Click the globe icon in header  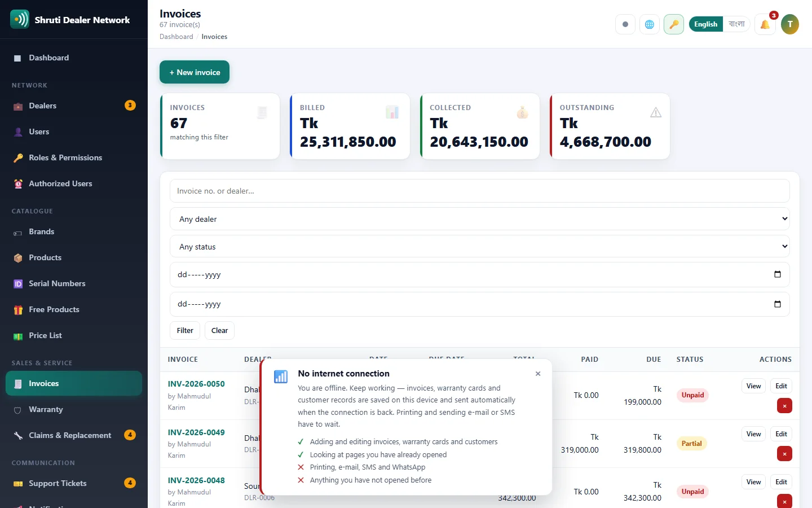(650, 24)
